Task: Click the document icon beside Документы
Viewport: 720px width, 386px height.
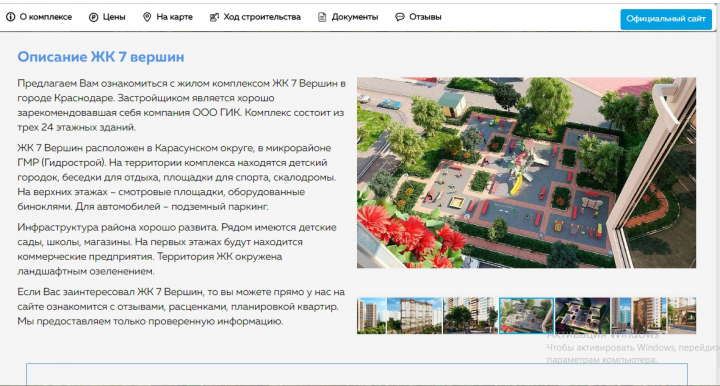Action: pyautogui.click(x=322, y=17)
